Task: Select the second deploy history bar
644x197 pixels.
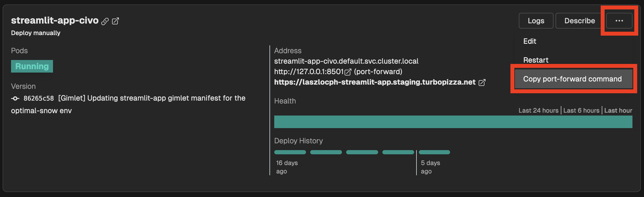Action: [x=326, y=152]
